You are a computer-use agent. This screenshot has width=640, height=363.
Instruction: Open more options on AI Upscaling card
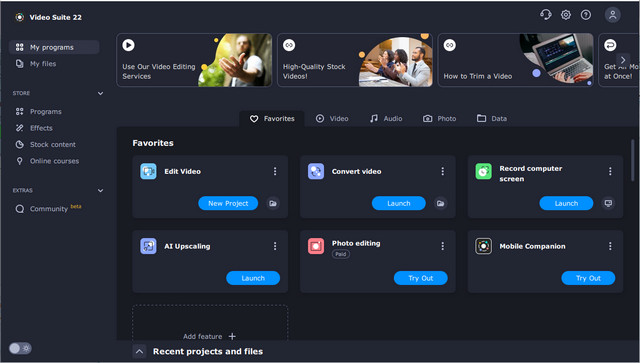point(275,246)
